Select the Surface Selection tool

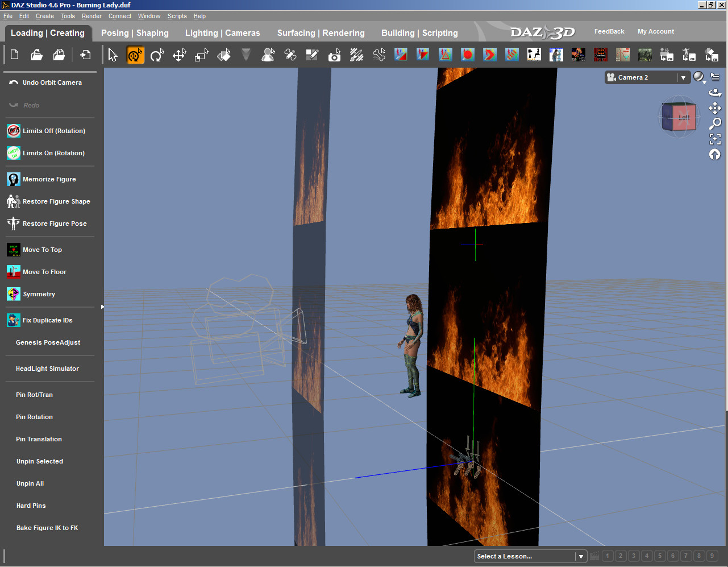224,55
